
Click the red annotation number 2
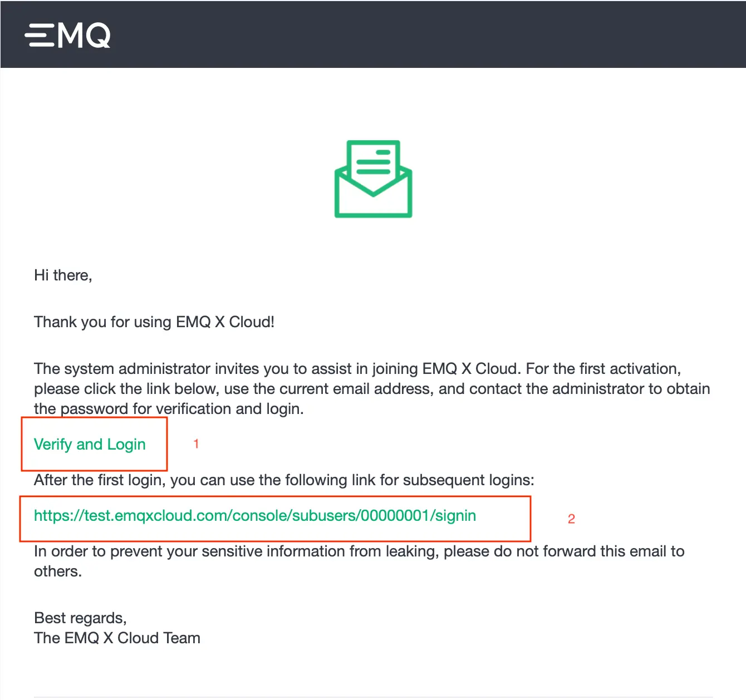(571, 519)
